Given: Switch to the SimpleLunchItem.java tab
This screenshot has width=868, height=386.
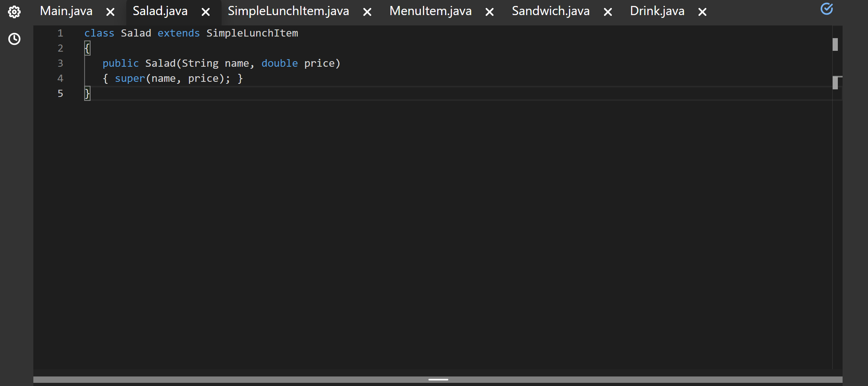Looking at the screenshot, I should click(x=288, y=11).
